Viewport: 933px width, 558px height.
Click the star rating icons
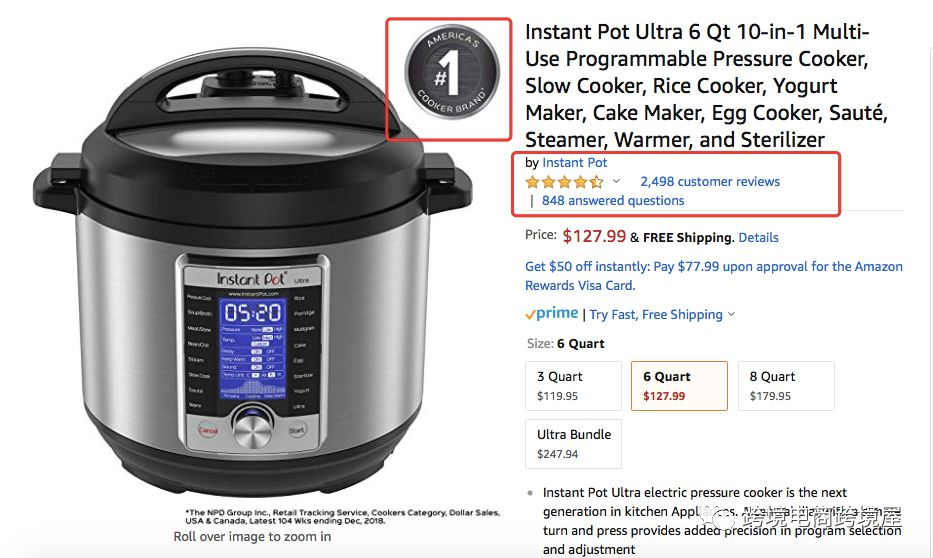(564, 182)
